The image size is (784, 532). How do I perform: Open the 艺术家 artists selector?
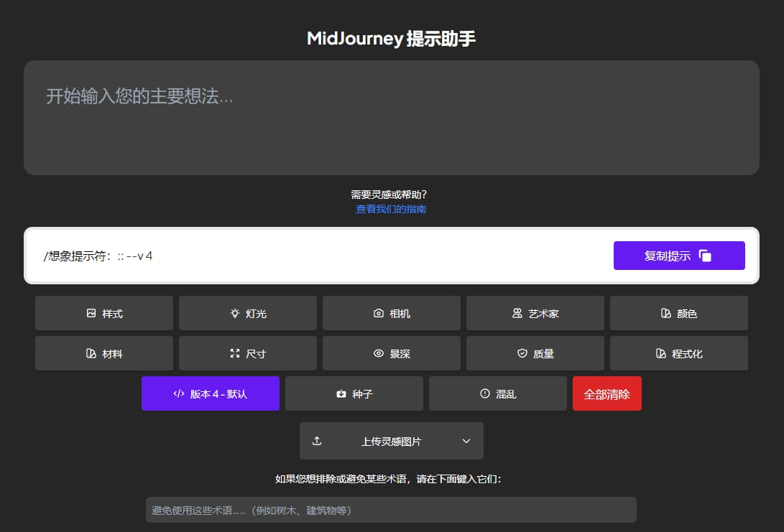[535, 313]
